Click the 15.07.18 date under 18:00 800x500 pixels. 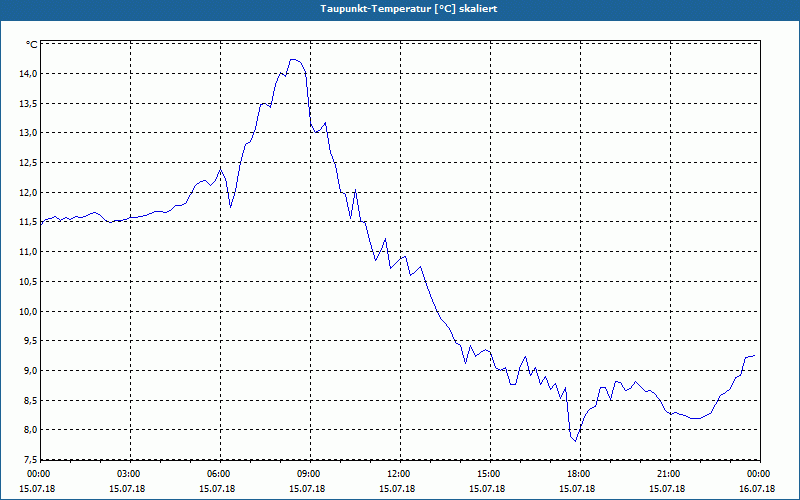pos(578,489)
